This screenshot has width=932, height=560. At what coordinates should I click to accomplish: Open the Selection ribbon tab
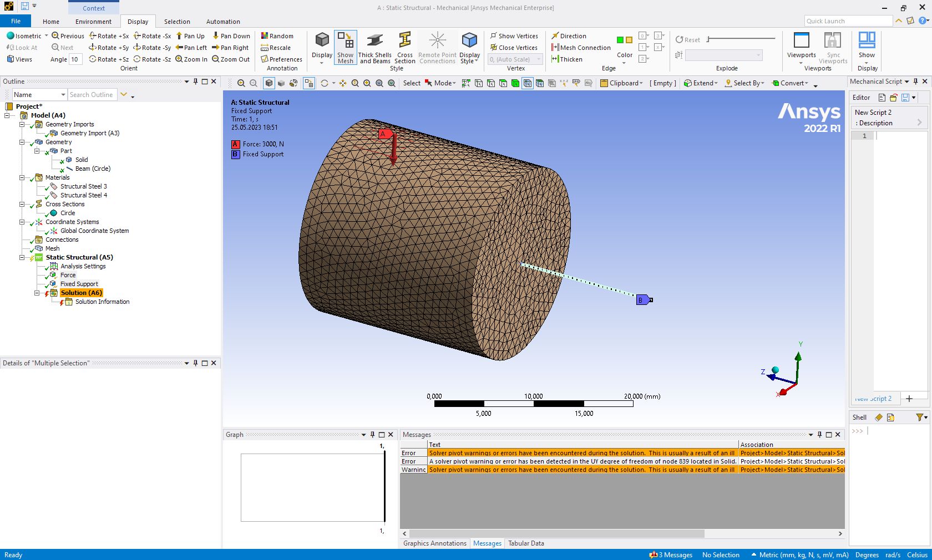coord(177,22)
